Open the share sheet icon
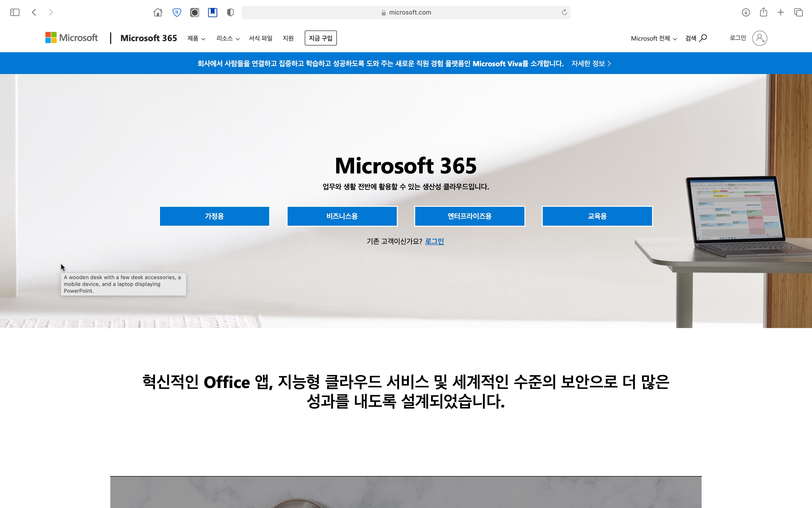 point(763,12)
